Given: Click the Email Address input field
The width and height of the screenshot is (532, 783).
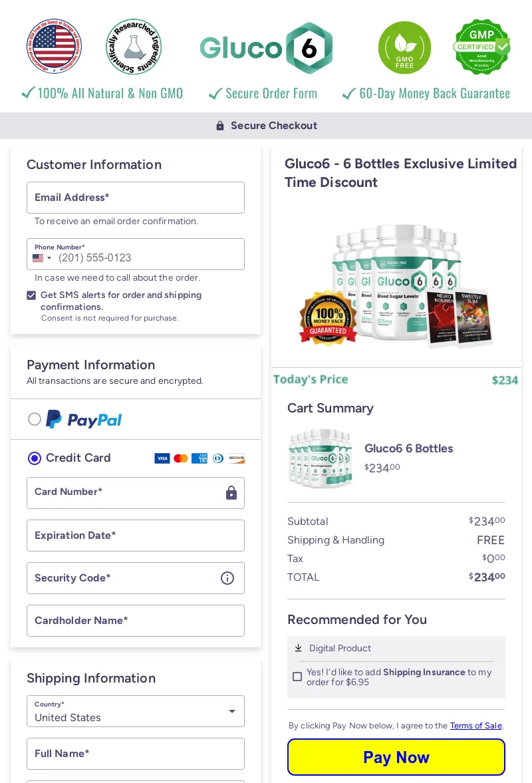Looking at the screenshot, I should point(136,198).
